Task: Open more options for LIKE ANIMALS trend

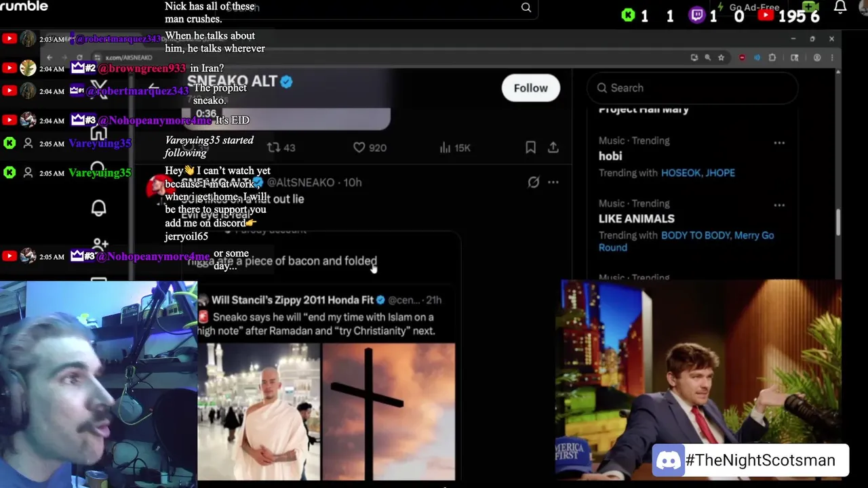Action: [x=779, y=205]
